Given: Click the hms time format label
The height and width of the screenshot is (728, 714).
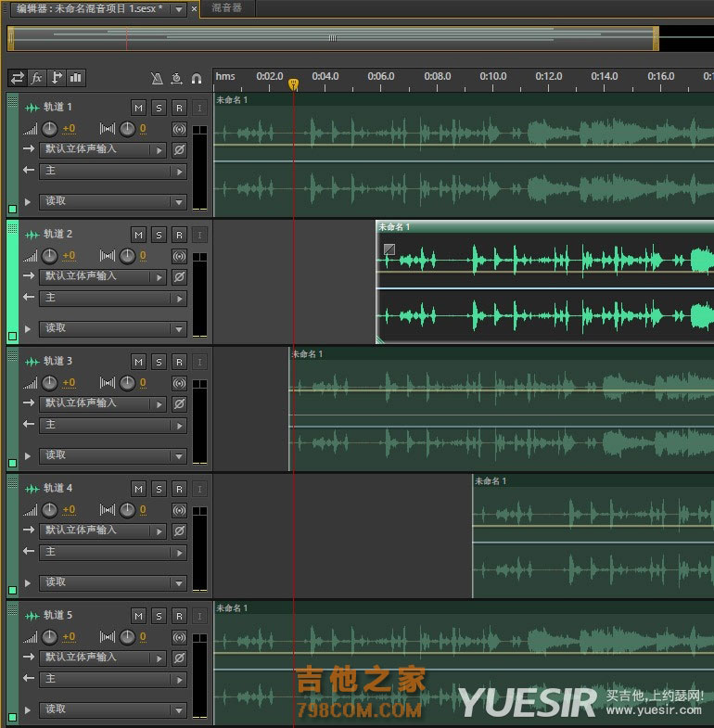Looking at the screenshot, I should point(225,77).
